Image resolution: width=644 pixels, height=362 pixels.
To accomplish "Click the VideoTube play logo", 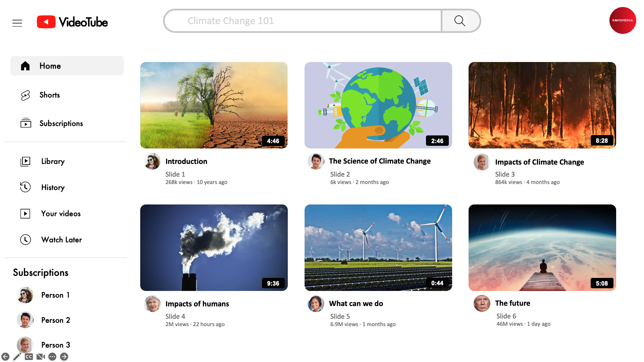I will 46,22.
